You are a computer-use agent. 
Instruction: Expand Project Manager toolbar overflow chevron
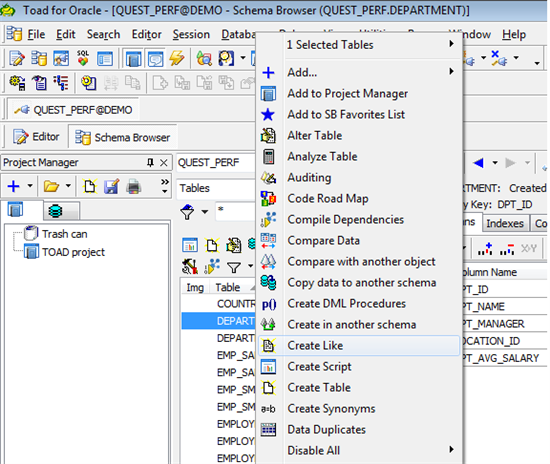coord(165,186)
